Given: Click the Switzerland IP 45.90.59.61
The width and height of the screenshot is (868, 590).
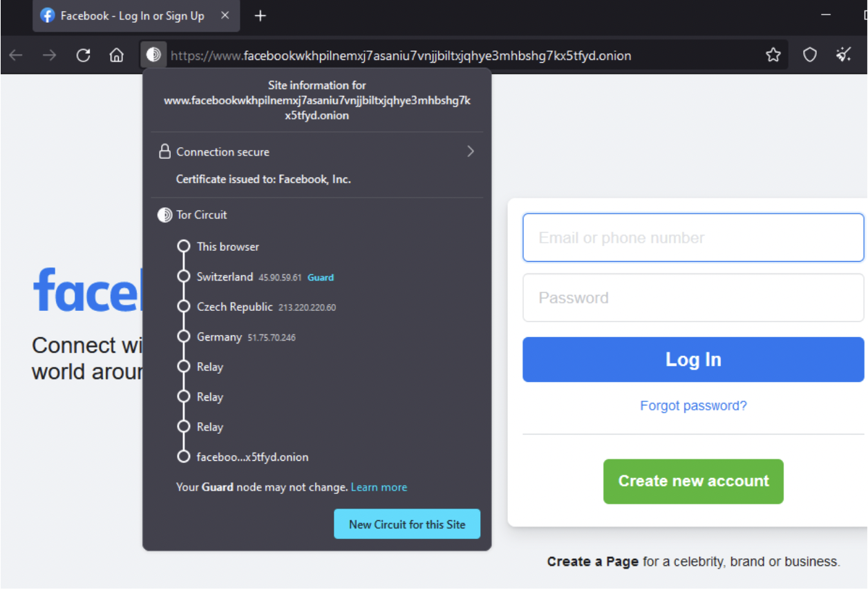Looking at the screenshot, I should (x=280, y=278).
